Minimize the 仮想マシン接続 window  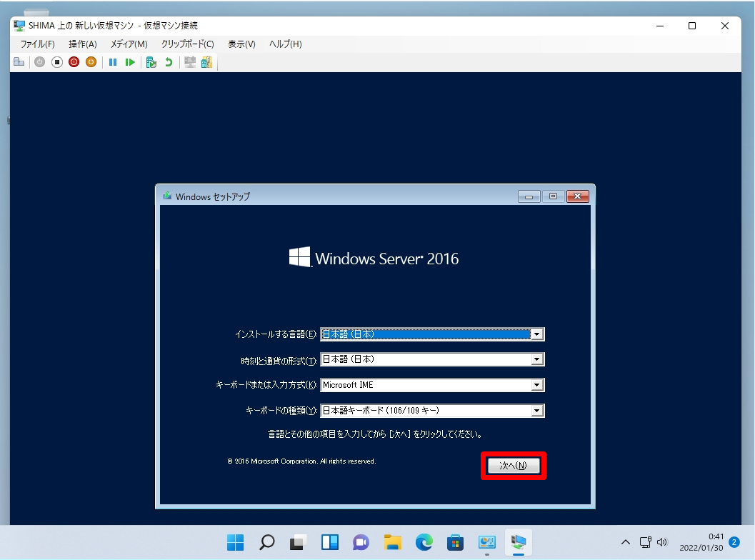point(660,26)
